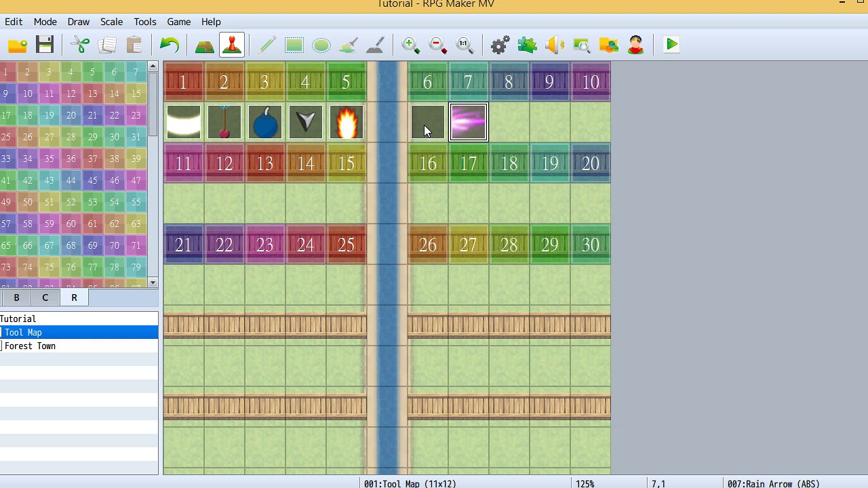Screen dimensions: 868x488
Task: Pick region tile 29 in the palette
Action: [x=92, y=137]
